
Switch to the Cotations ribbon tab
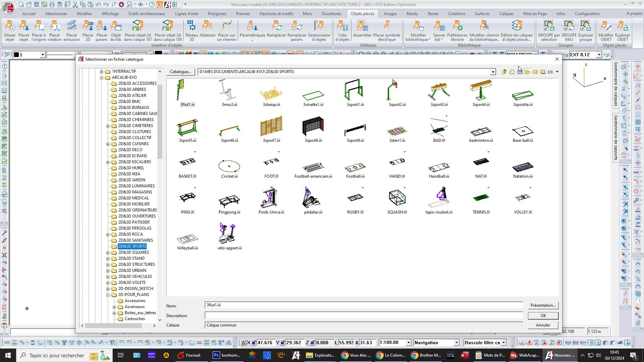click(456, 14)
